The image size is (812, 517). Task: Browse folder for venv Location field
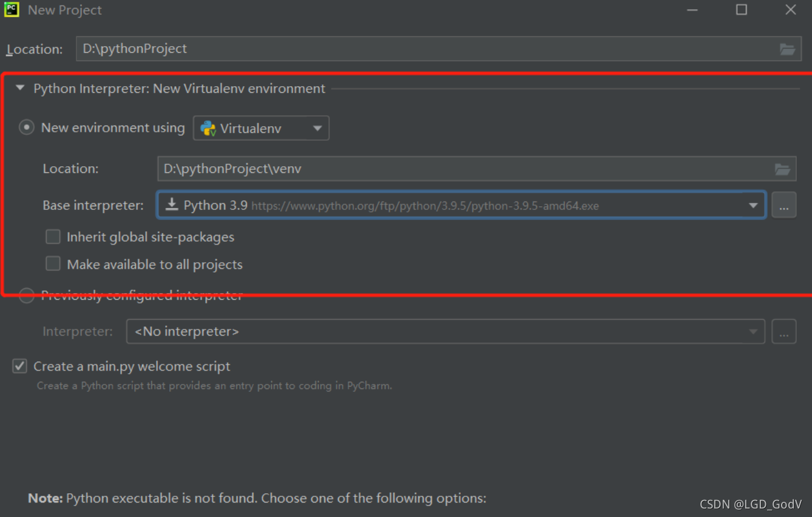[x=783, y=169]
